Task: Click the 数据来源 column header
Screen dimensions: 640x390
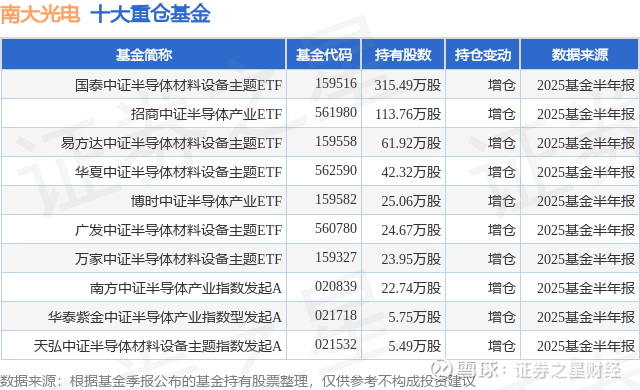Action: pyautogui.click(x=580, y=55)
